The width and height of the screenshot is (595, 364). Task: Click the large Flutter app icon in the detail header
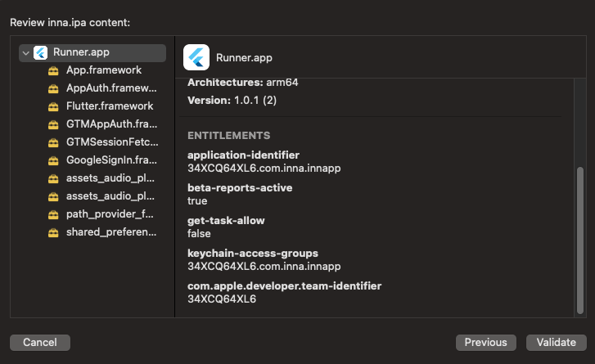click(x=196, y=57)
